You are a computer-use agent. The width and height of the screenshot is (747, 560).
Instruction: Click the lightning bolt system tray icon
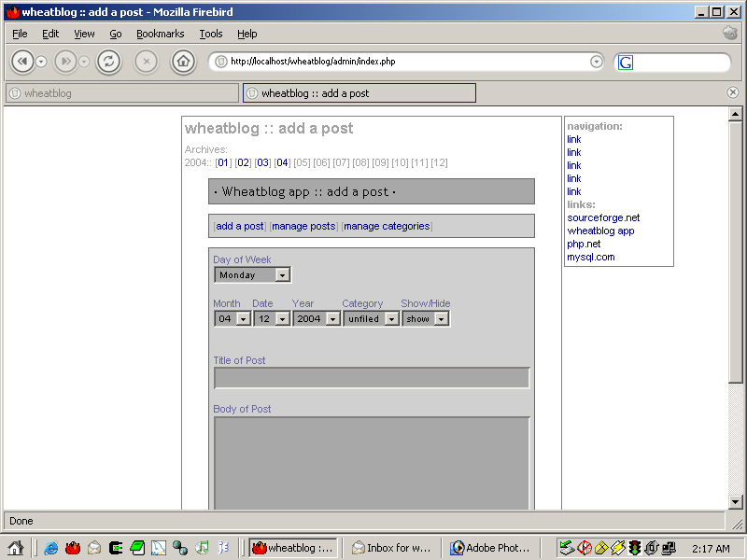[617, 548]
